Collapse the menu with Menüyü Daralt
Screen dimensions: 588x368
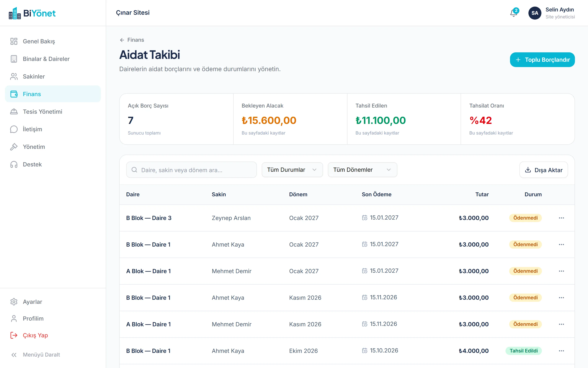click(53, 355)
